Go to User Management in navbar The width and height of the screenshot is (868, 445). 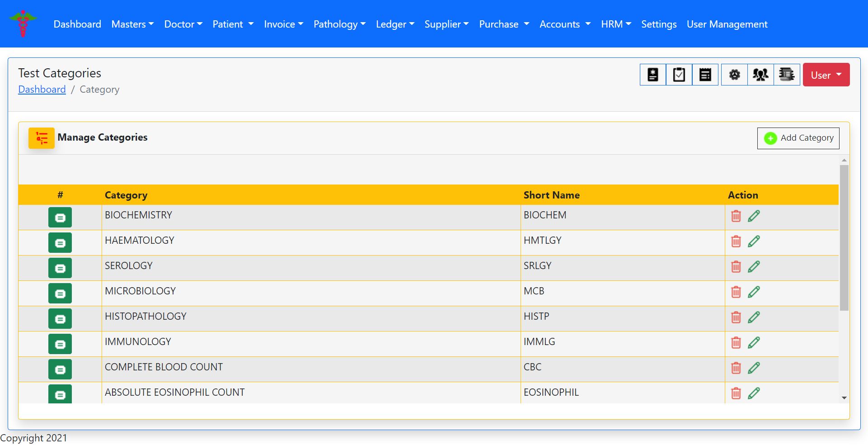[727, 24]
